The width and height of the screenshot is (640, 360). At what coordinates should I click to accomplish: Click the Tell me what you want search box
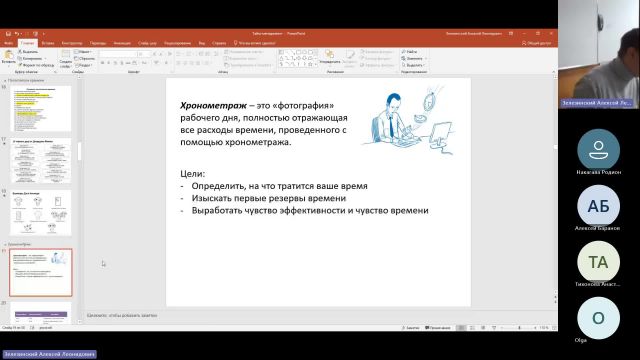point(255,43)
